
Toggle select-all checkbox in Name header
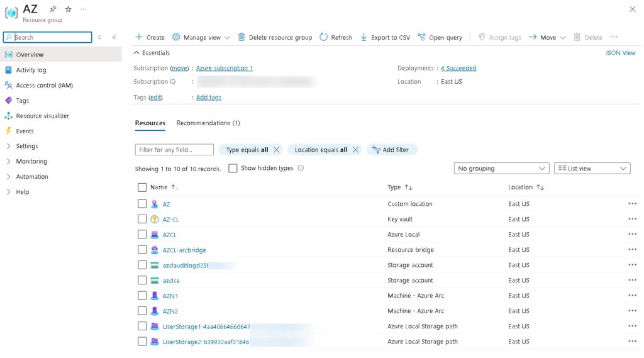coord(142,187)
